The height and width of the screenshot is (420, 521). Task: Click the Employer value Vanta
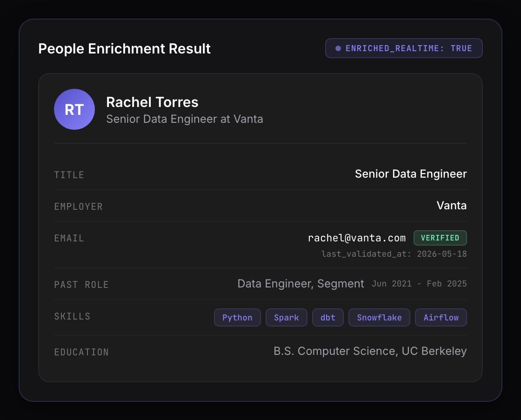452,205
